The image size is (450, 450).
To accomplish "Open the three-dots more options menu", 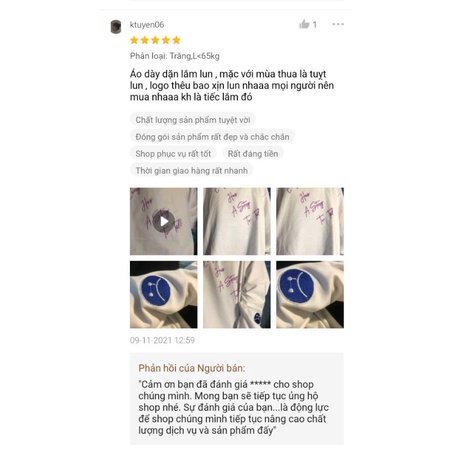I will 338,24.
